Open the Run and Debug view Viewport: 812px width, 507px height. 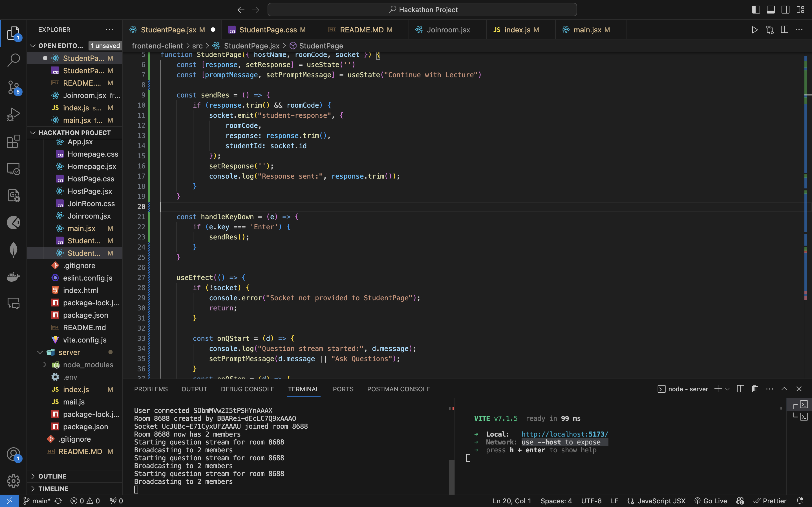click(14, 114)
